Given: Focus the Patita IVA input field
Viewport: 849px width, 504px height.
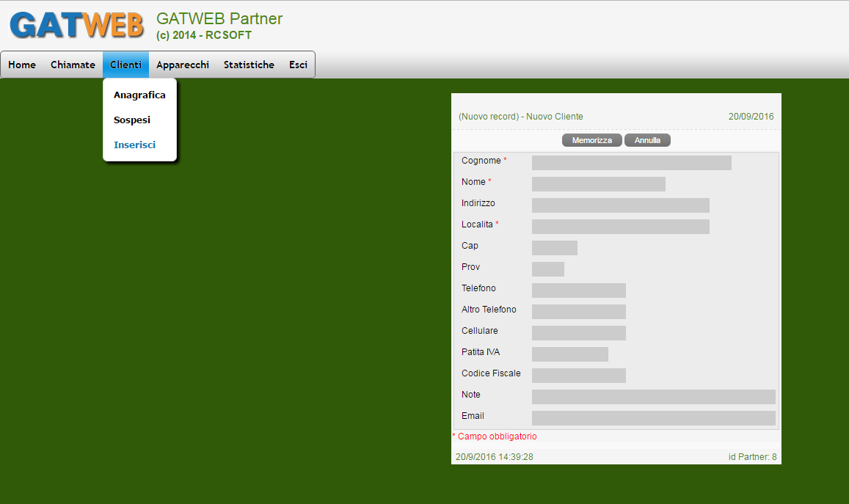Looking at the screenshot, I should pyautogui.click(x=570, y=354).
